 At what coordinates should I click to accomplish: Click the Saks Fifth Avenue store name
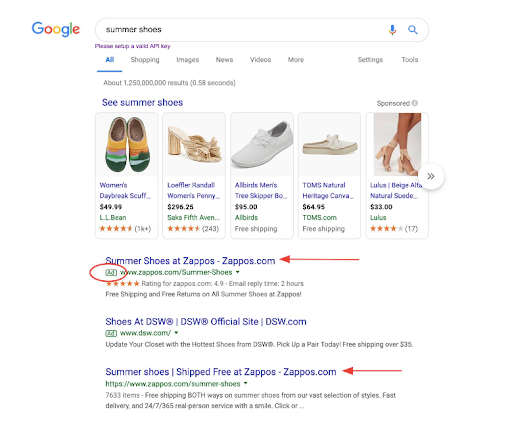point(193,218)
